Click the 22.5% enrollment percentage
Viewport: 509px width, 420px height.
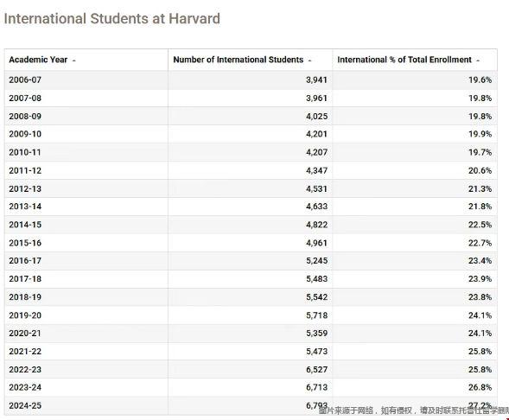pos(480,225)
